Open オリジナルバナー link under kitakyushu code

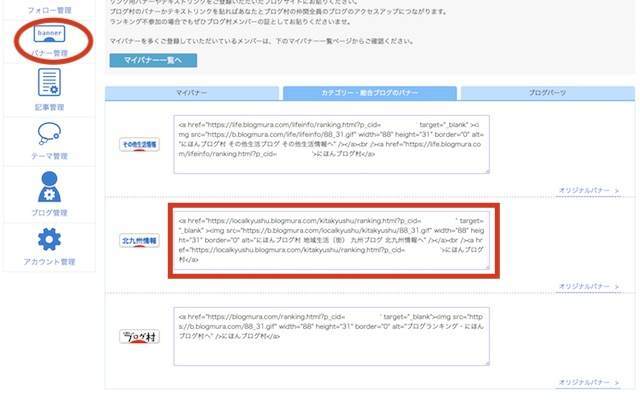pos(589,286)
